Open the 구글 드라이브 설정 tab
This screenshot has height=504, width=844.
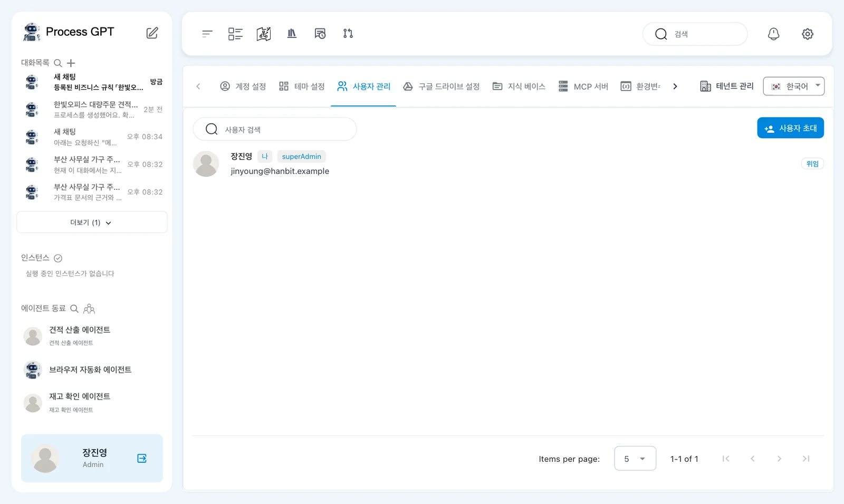click(442, 86)
